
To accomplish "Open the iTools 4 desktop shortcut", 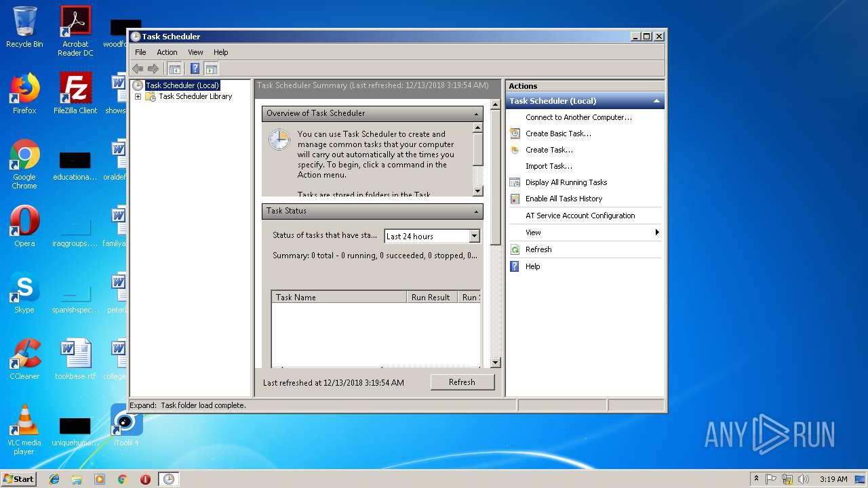I will [x=126, y=426].
